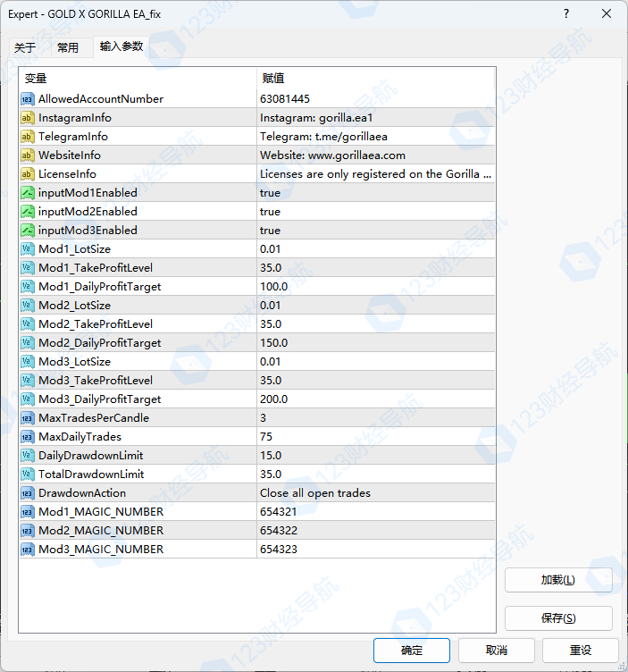Click the Mod1_TakeProfitLevel double icon
This screenshot has height=672, width=628.
[x=28, y=268]
